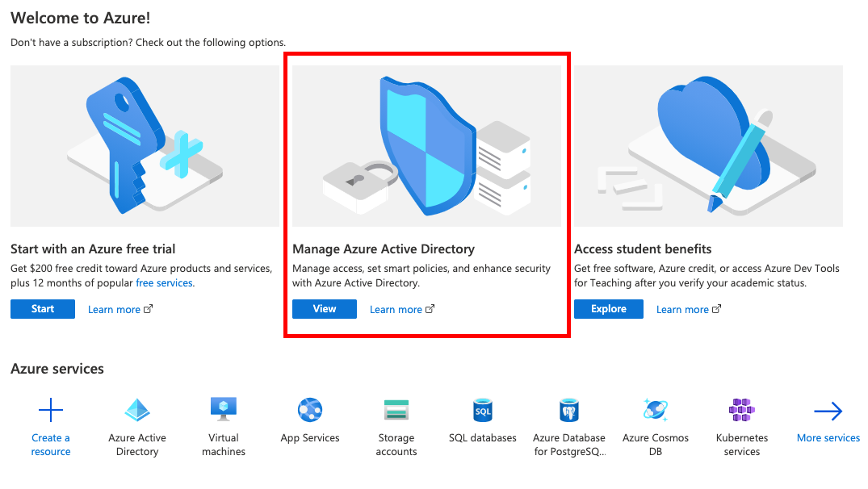Viewport: 868px width, 489px height.
Task: Click the Create a resource plus icon
Action: click(50, 409)
